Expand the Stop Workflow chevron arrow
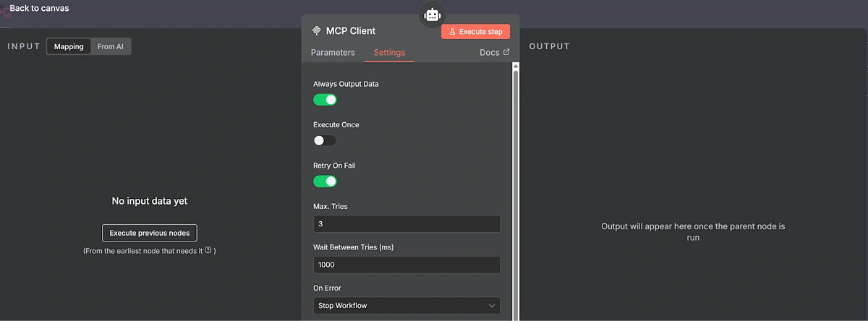This screenshot has width=868, height=321. (492, 306)
